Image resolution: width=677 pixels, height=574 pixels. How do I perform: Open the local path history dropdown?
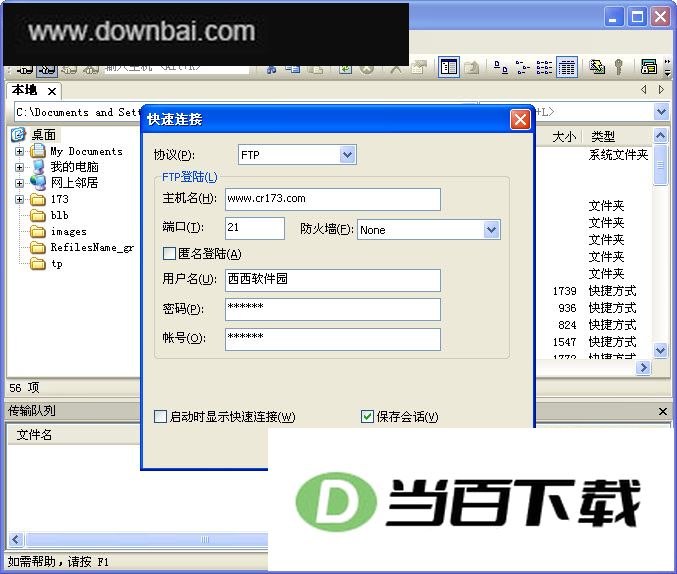coord(661,112)
